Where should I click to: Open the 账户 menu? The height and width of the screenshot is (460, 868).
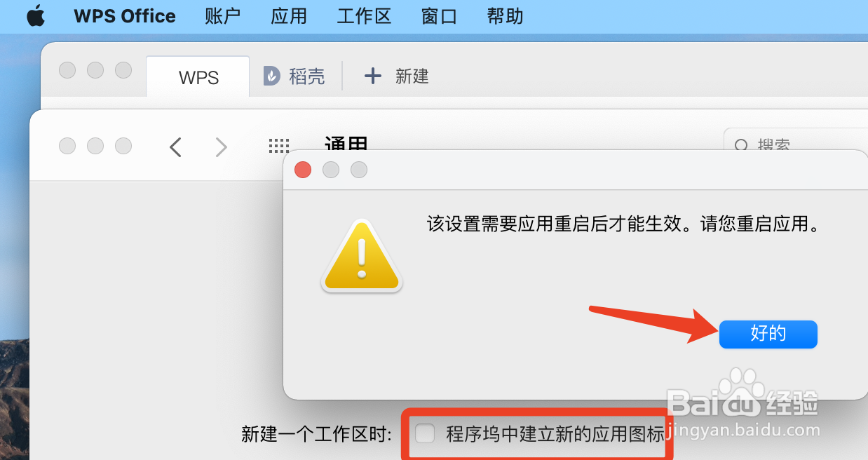point(224,16)
